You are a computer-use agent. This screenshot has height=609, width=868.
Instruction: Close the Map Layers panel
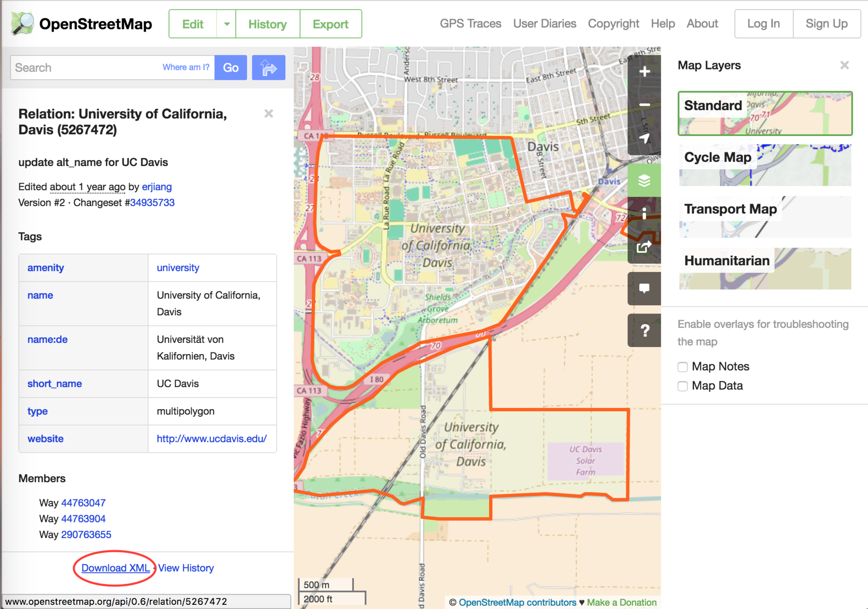[x=844, y=65]
